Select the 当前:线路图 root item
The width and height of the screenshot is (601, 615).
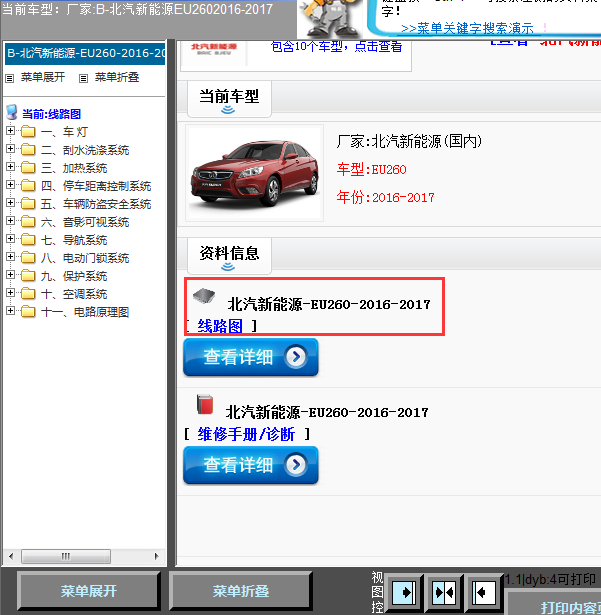[51, 114]
